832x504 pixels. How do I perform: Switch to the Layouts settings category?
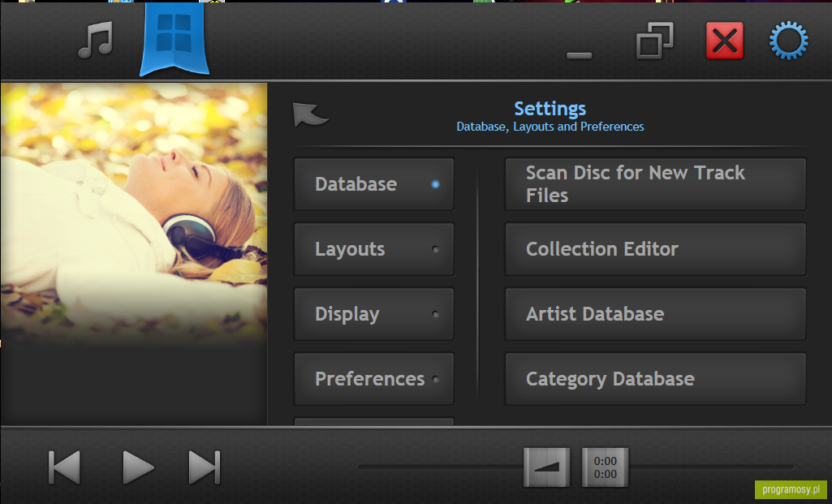click(374, 249)
